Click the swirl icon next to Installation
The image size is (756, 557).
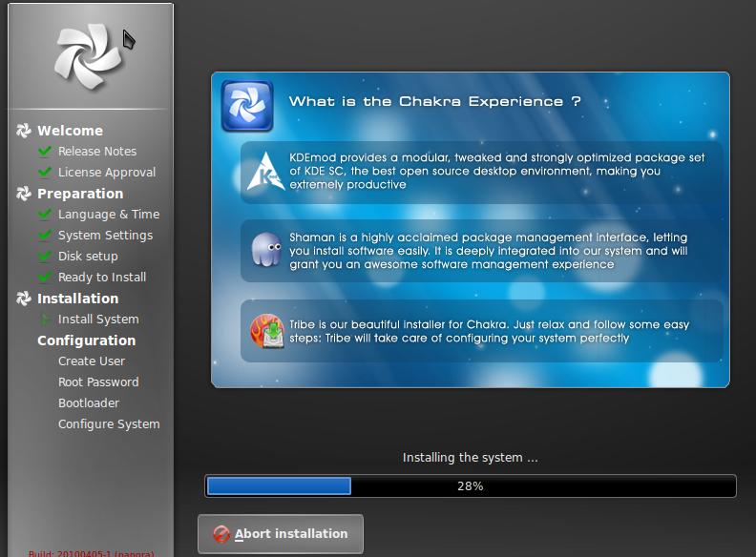[24, 299]
